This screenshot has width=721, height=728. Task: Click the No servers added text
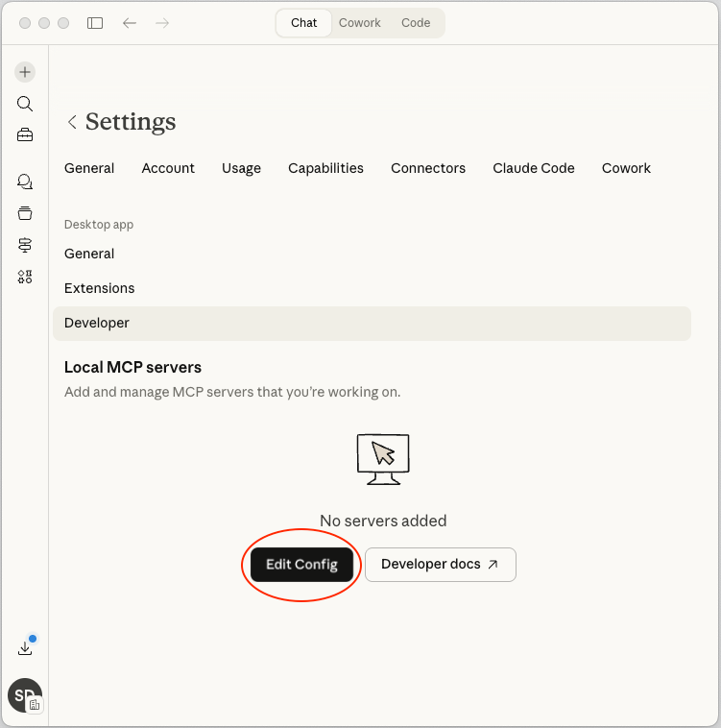[x=383, y=521]
